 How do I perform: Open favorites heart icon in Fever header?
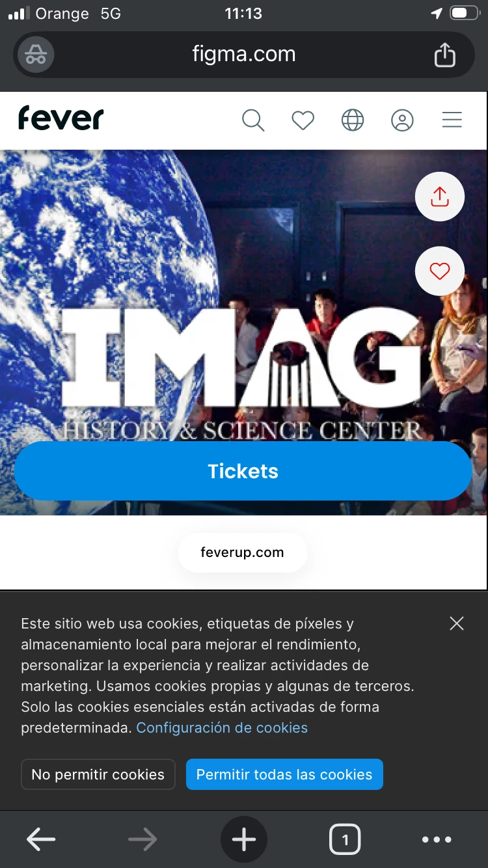303,120
